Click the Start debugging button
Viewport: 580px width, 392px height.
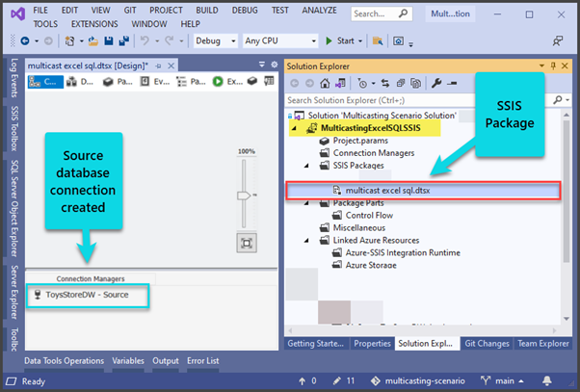pos(340,40)
